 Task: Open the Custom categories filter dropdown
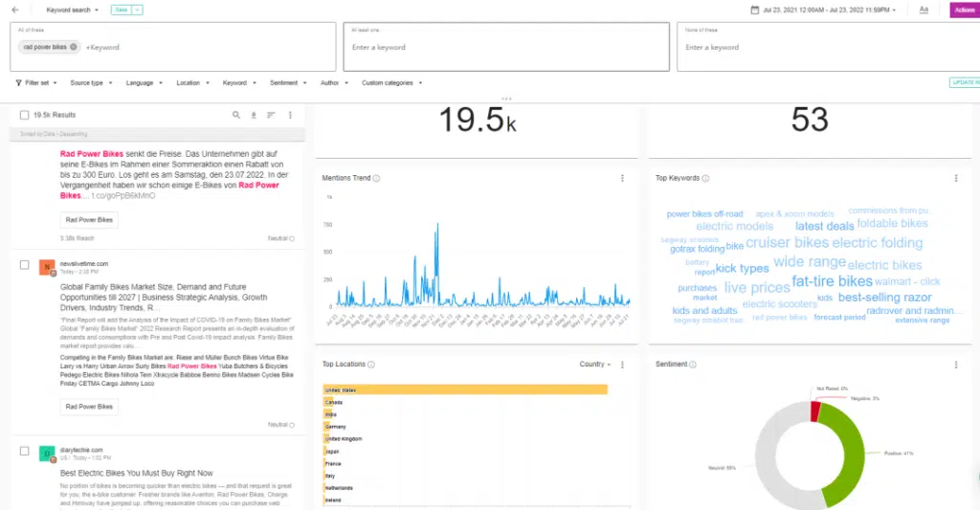391,82
